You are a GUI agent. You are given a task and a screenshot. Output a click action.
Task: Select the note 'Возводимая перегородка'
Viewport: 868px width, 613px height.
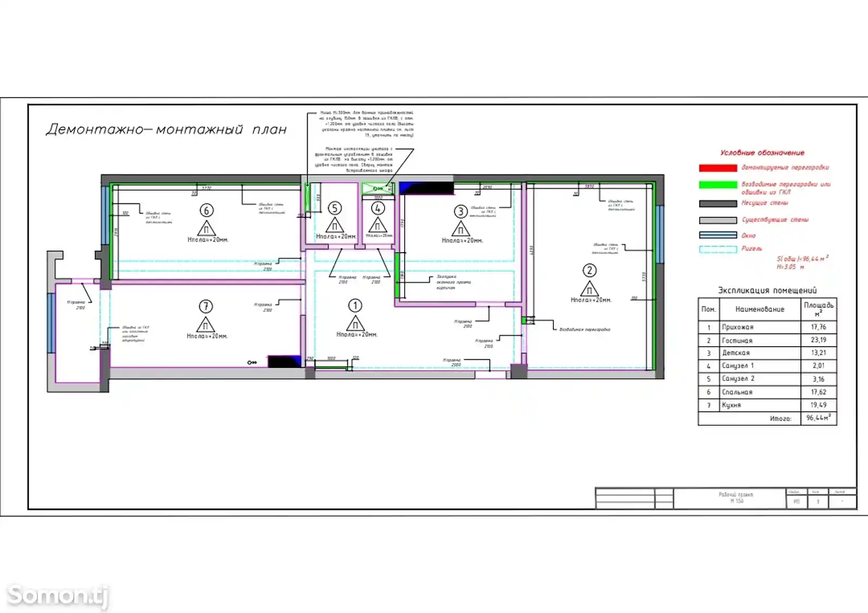coord(585,330)
